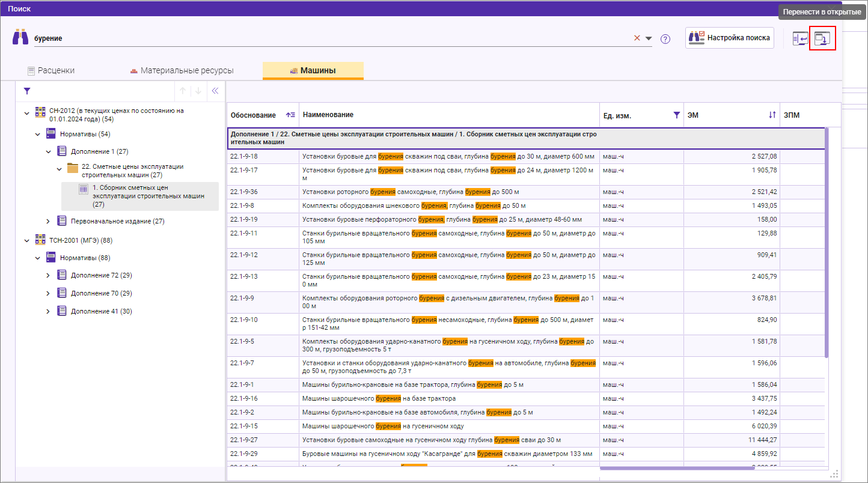Select row 22.1-9-27
The height and width of the screenshot is (483, 868).
click(527, 440)
